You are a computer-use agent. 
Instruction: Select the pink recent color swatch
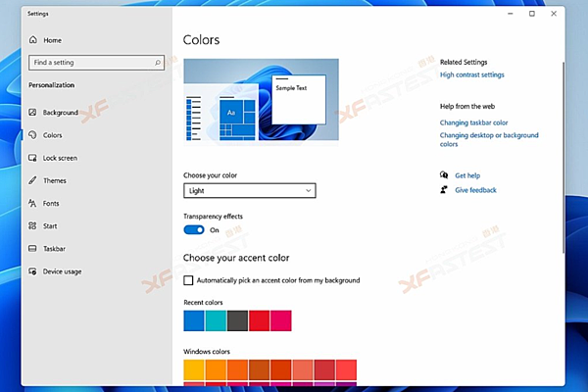coord(281,320)
